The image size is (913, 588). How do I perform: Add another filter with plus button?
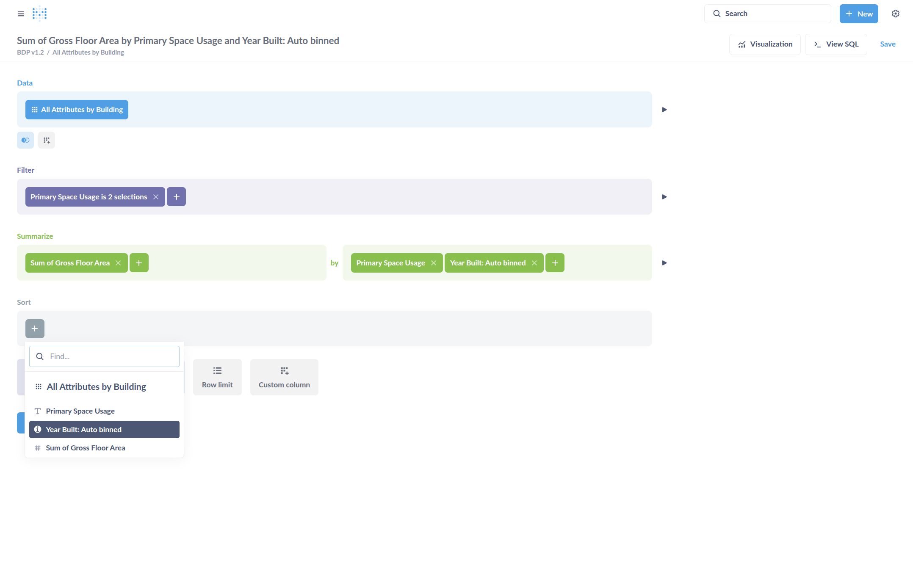pyautogui.click(x=176, y=197)
